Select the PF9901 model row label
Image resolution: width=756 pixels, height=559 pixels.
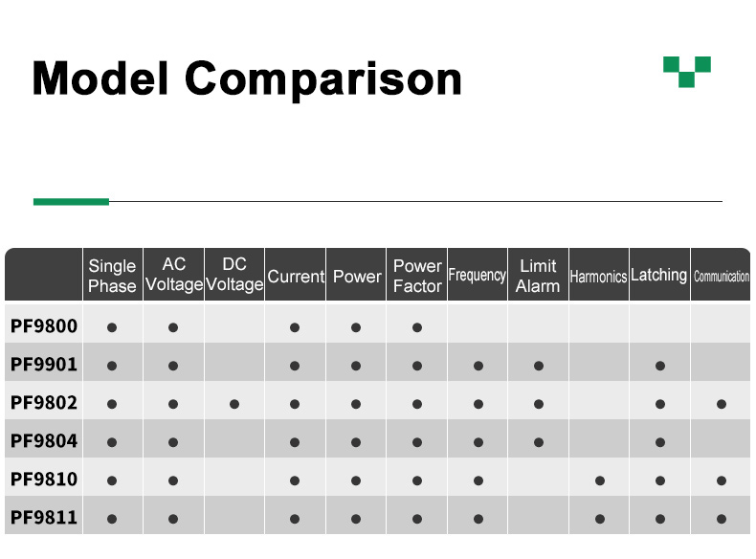click(44, 365)
